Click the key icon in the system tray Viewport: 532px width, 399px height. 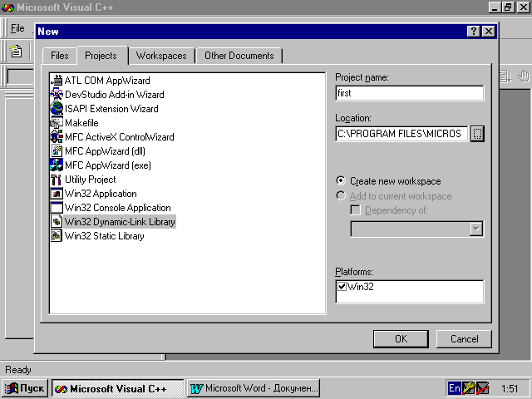pyautogui.click(x=469, y=388)
